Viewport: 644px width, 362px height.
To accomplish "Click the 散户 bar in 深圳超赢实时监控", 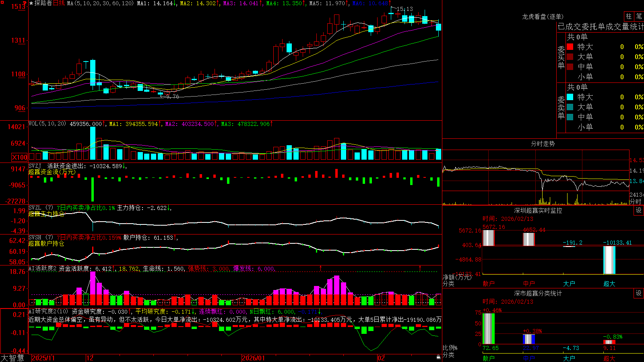I will [488, 238].
